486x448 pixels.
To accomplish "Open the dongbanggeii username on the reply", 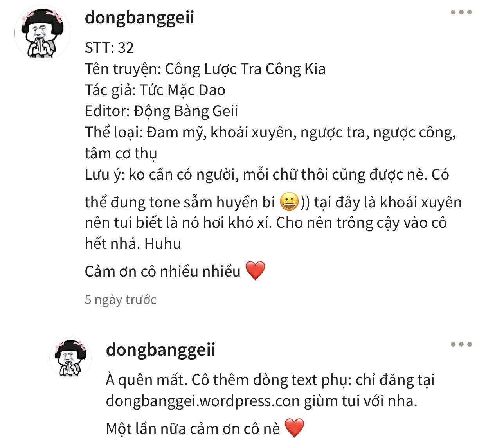I will tap(160, 350).
